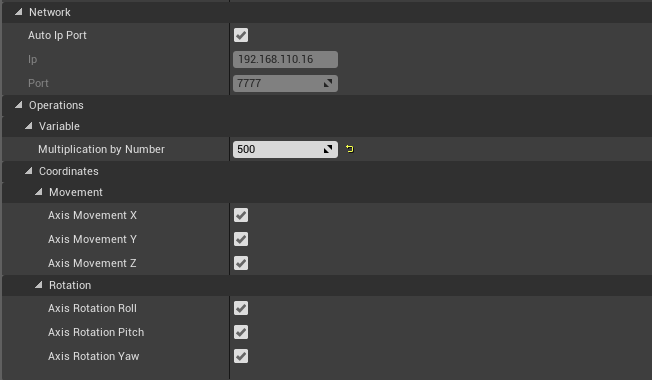Click the Axis Movement Y label
The height and width of the screenshot is (380, 652).
coord(92,239)
